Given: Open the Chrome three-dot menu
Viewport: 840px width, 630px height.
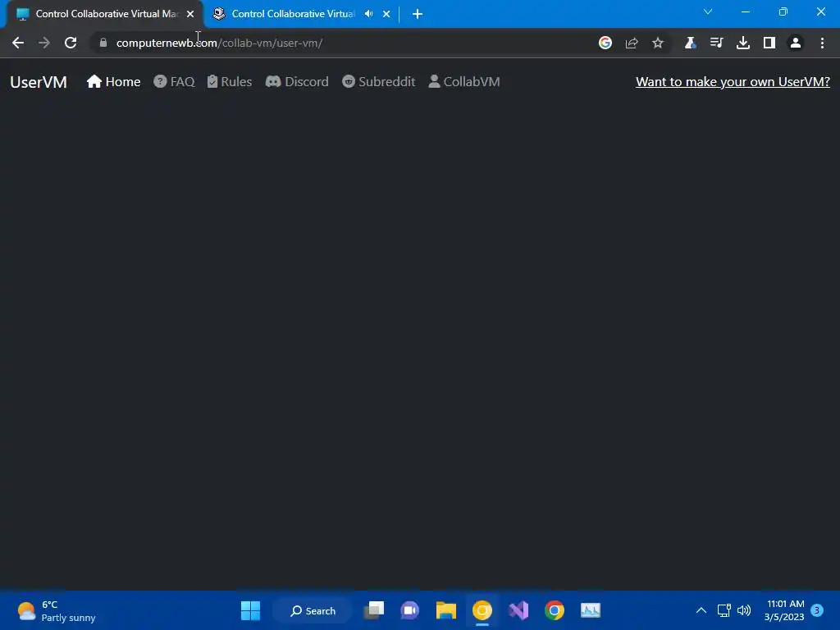Looking at the screenshot, I should coord(822,43).
